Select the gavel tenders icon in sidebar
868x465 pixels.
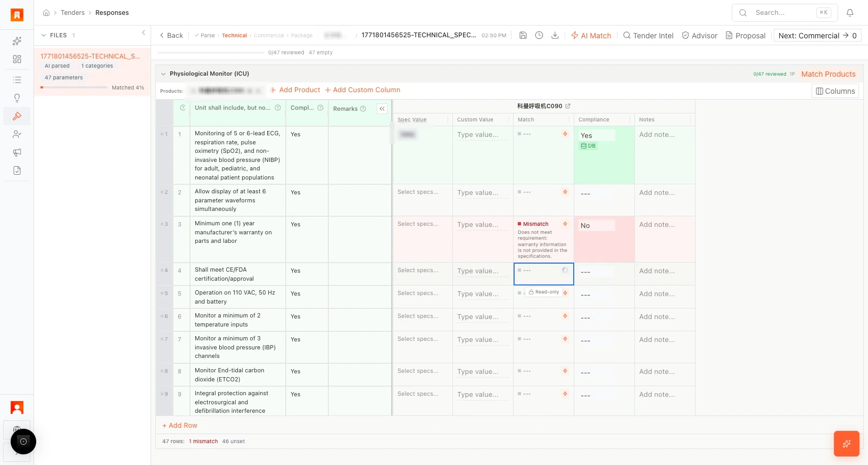(17, 116)
